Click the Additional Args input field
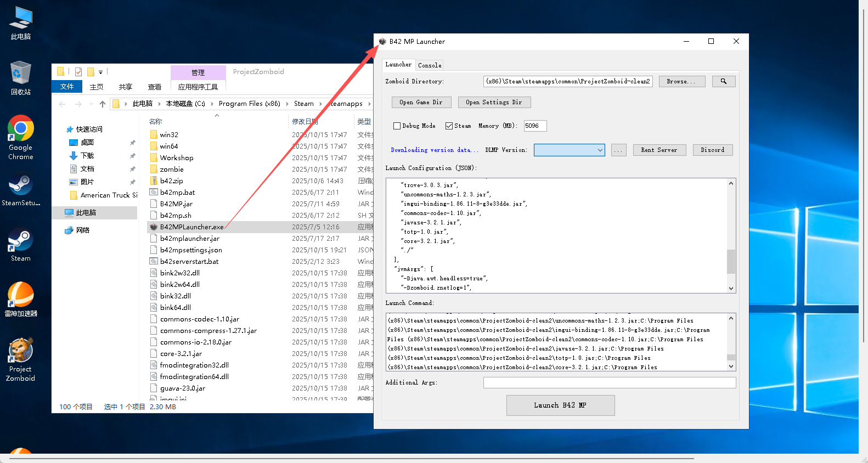The width and height of the screenshot is (868, 463). pos(609,383)
